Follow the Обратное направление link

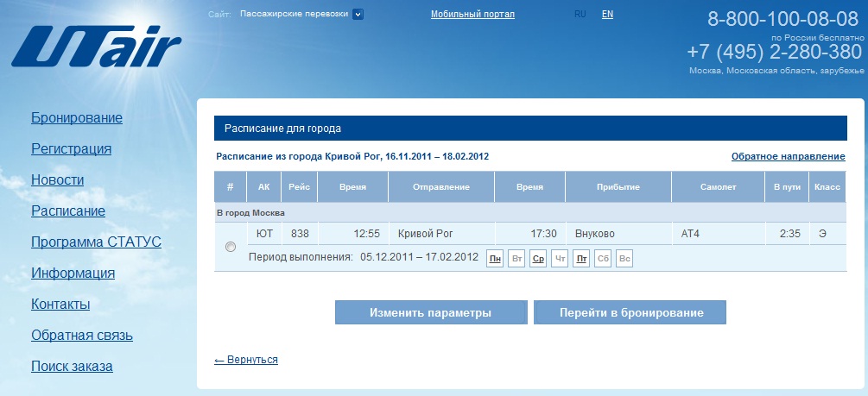point(788,156)
